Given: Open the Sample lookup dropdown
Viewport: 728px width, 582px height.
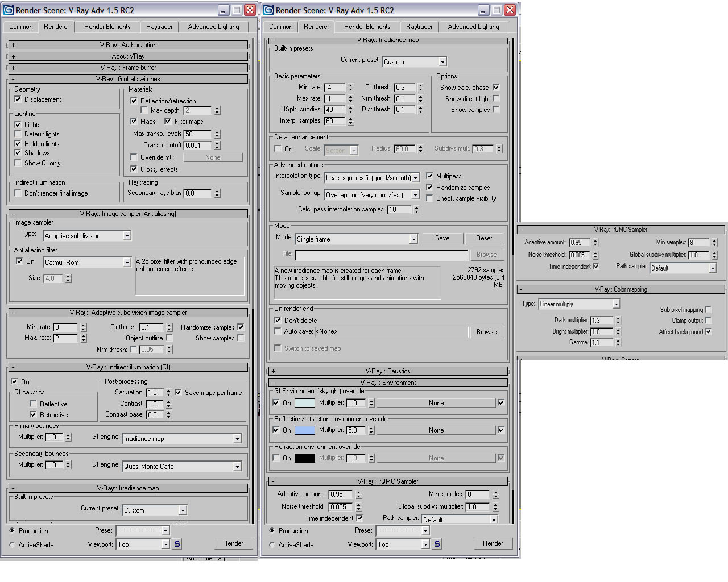Looking at the screenshot, I should click(x=372, y=195).
